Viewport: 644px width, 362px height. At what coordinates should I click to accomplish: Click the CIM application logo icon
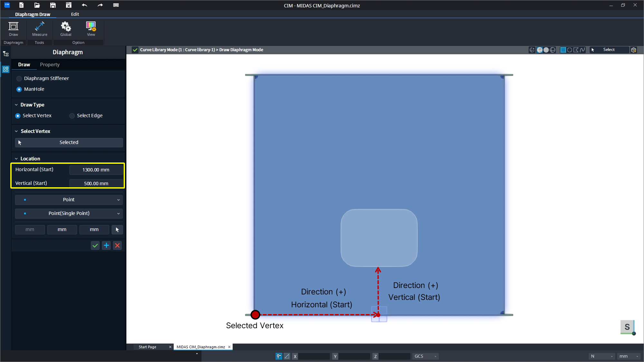click(7, 5)
